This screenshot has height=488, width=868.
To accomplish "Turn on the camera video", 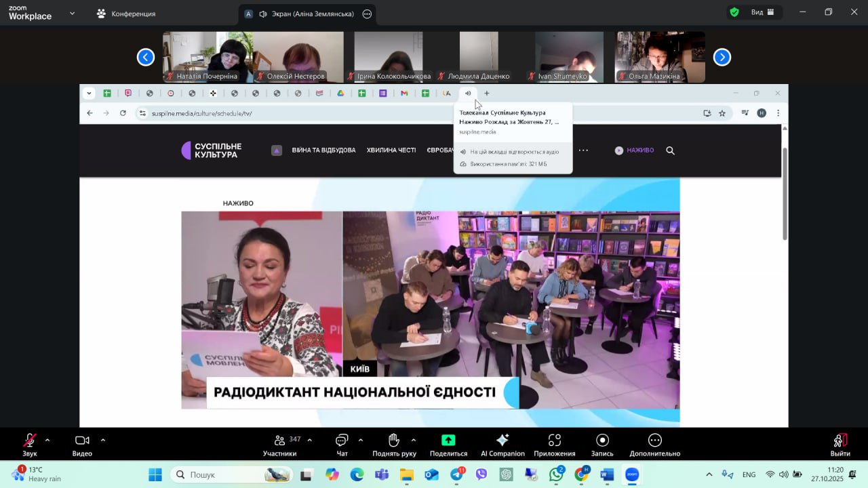I will 82,441.
